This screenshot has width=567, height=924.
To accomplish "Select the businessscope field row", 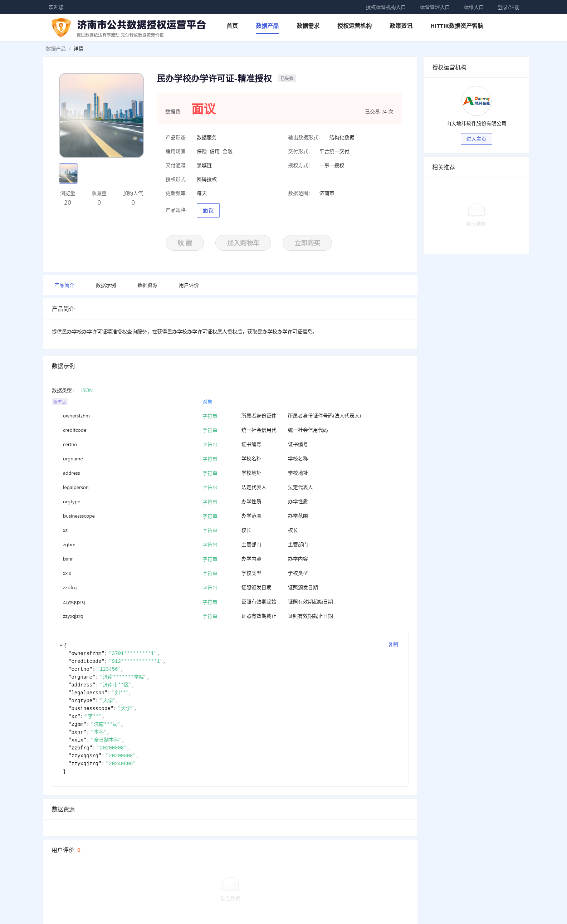I will [x=230, y=516].
